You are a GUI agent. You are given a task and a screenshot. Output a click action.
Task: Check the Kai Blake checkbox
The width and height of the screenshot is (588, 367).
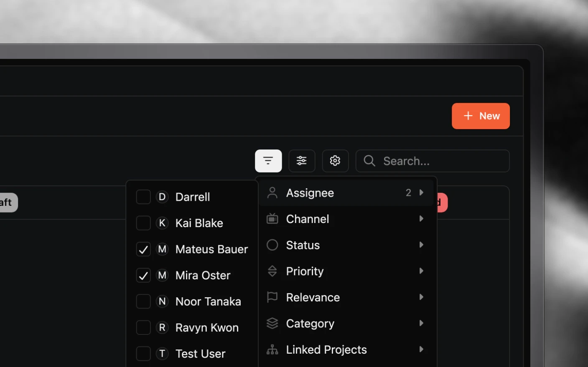143,223
